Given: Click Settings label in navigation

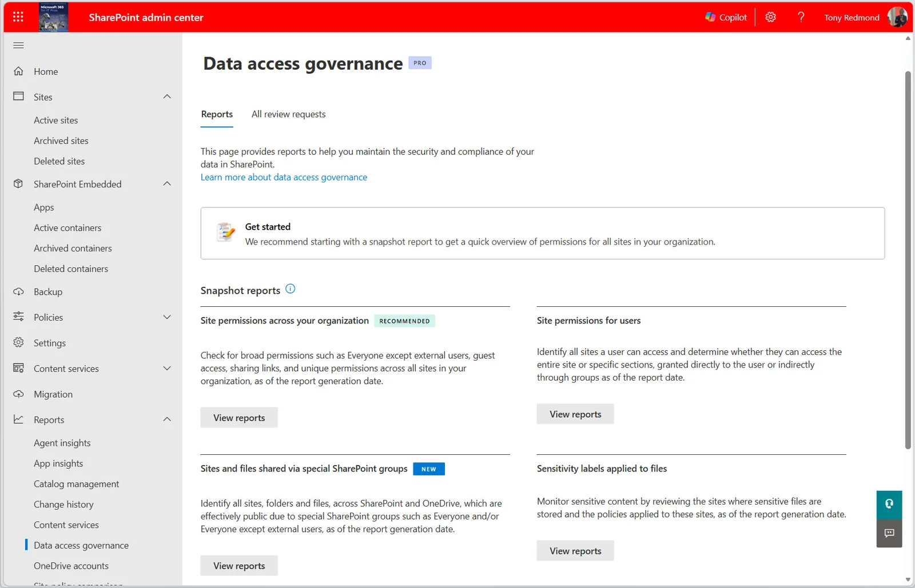Looking at the screenshot, I should 50,343.
